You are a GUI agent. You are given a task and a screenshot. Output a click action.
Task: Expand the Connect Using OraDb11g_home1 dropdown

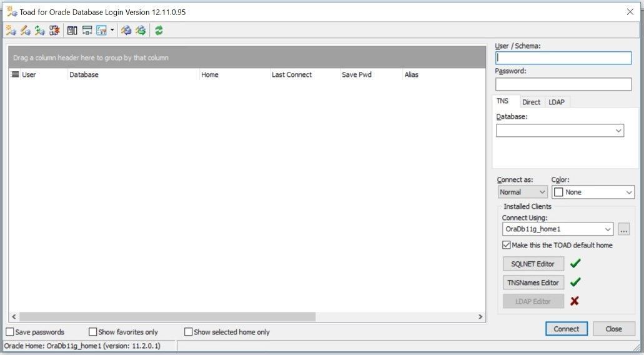[x=607, y=229]
